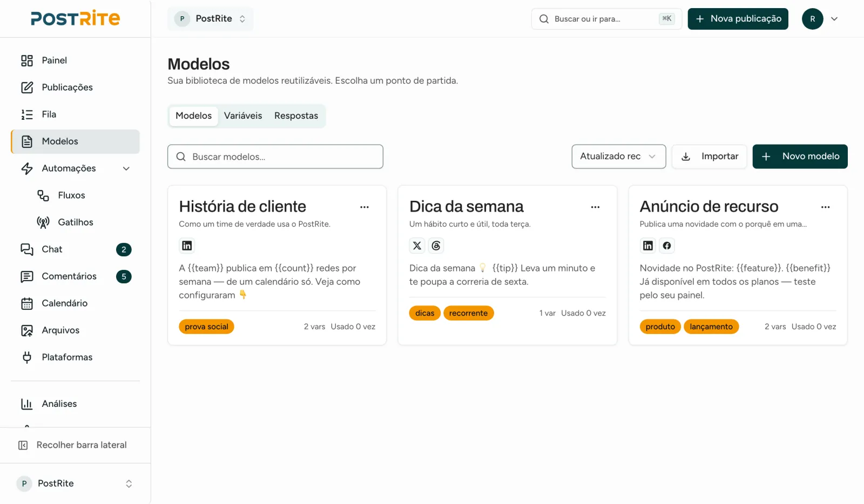This screenshot has width=864, height=504.
Task: Click the Buscar modelos search field
Action: coord(275,156)
